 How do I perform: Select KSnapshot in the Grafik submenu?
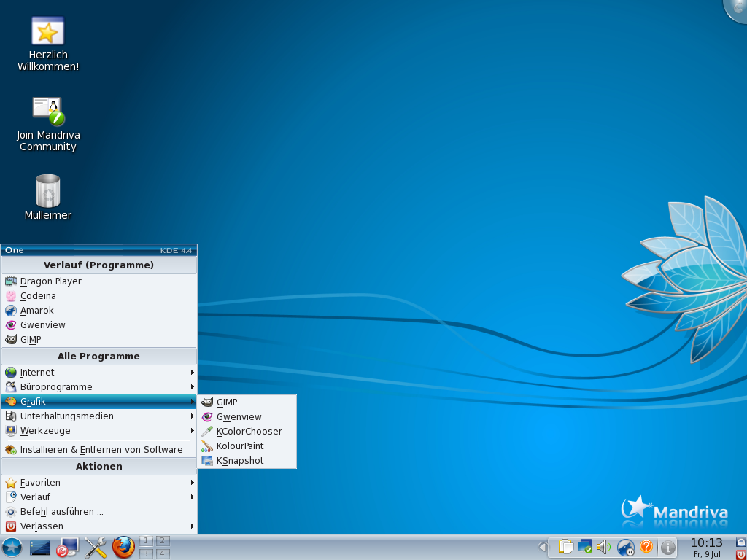click(x=240, y=461)
